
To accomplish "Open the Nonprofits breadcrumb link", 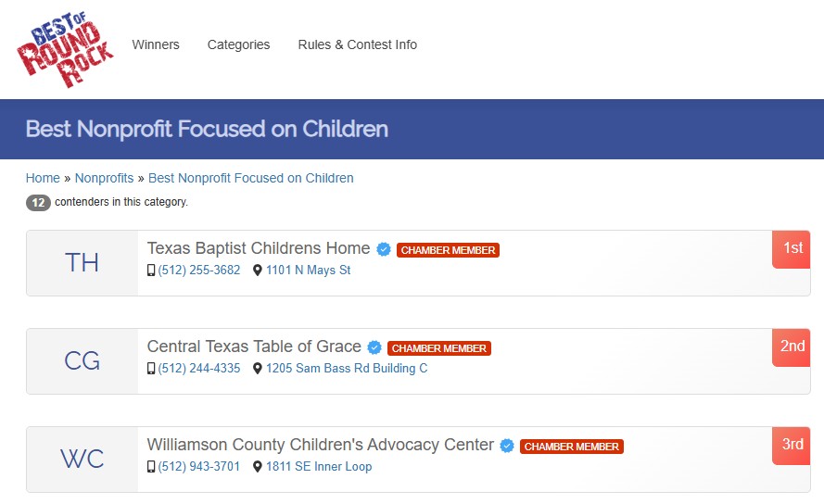I will (105, 178).
